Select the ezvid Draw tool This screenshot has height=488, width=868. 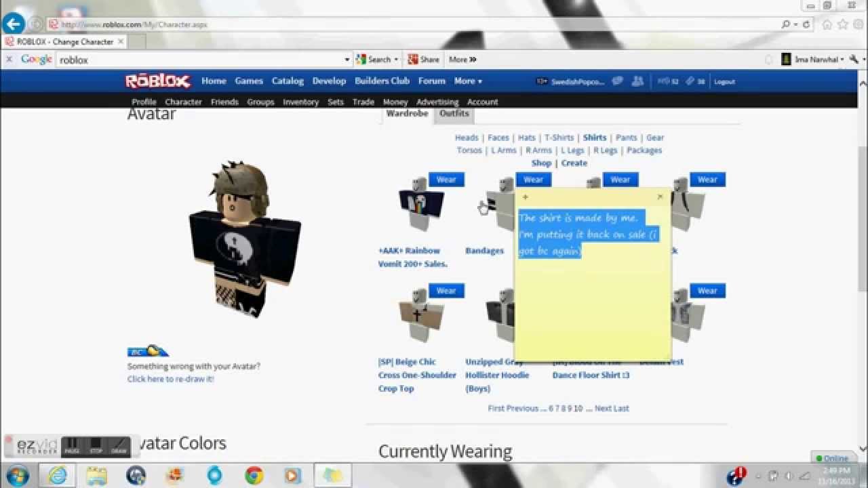coord(119,447)
